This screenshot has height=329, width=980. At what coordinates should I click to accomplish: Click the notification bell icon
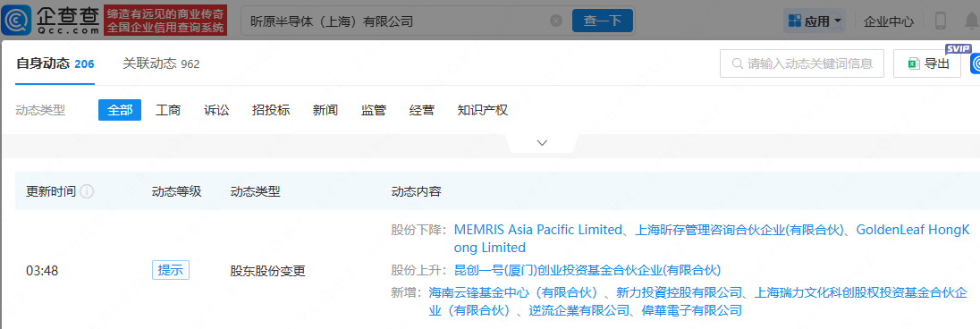click(972, 21)
